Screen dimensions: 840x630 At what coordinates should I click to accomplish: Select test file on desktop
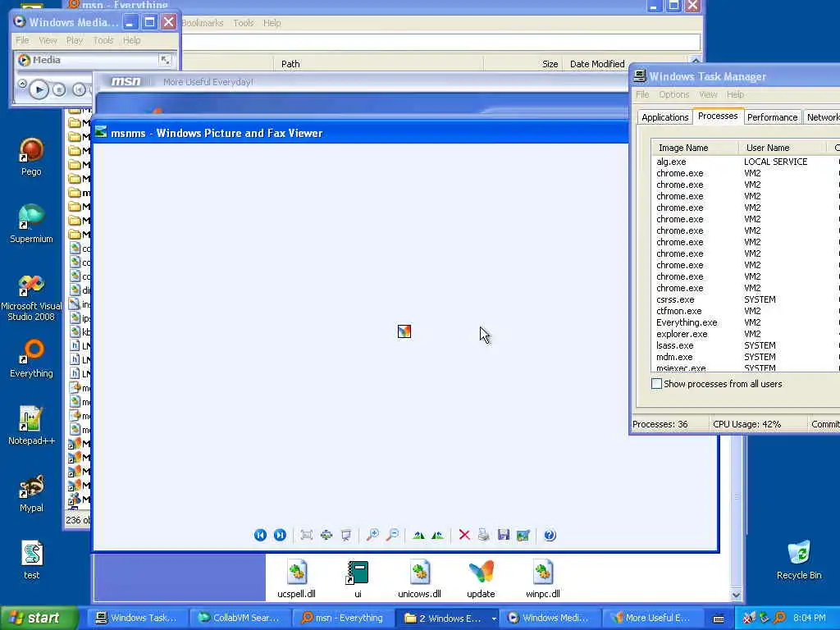(31, 559)
